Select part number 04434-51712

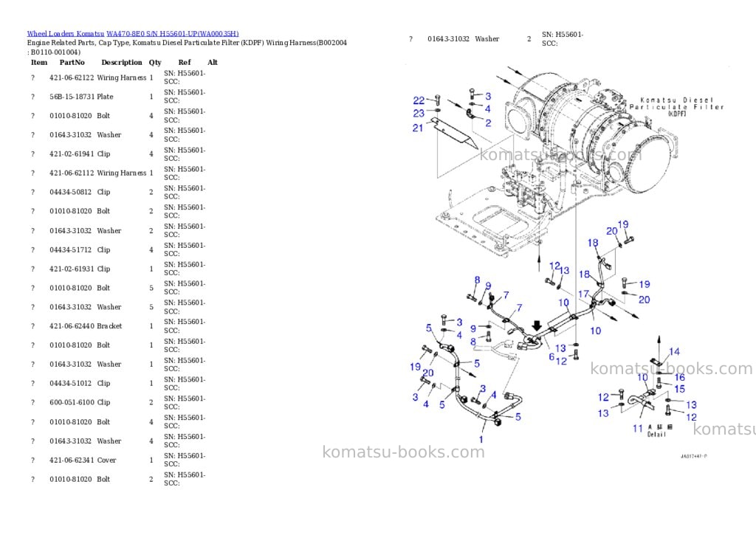click(x=70, y=249)
